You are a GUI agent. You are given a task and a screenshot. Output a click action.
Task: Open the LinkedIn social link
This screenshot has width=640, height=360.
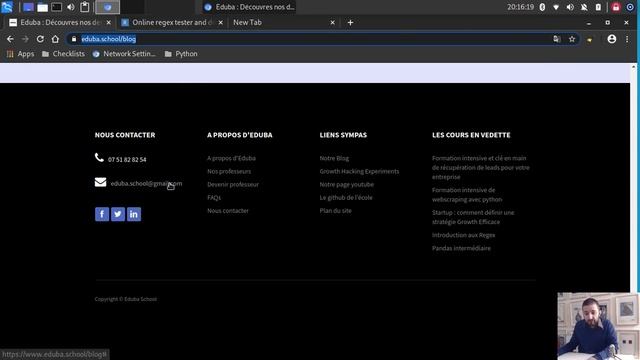tap(134, 214)
